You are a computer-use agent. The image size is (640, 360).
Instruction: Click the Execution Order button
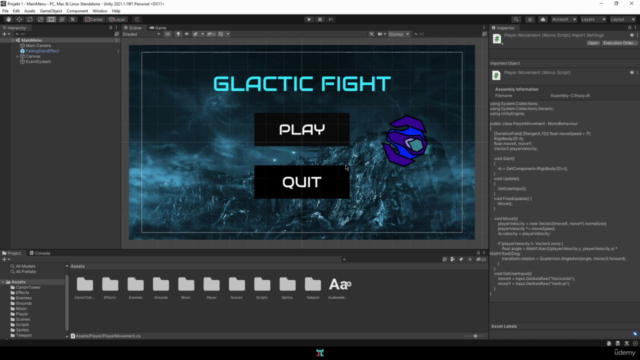click(x=619, y=43)
